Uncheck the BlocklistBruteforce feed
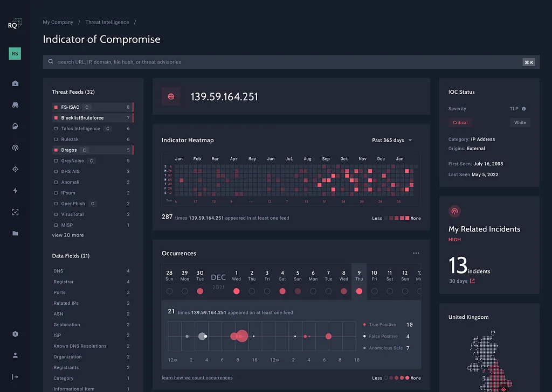This screenshot has width=552, height=392. tap(56, 118)
